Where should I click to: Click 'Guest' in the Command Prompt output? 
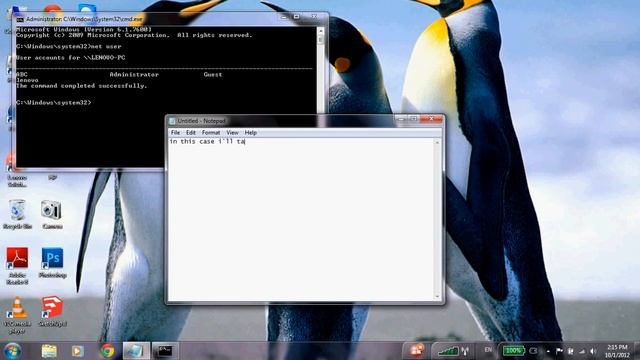pyautogui.click(x=213, y=75)
